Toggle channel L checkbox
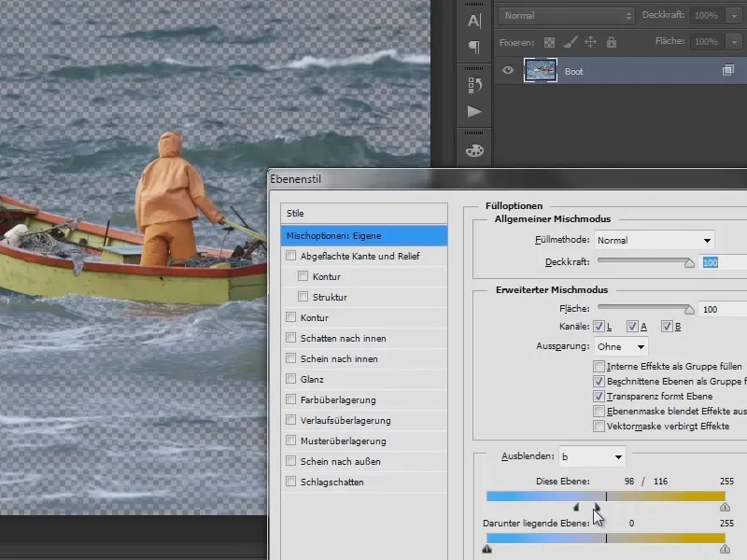The width and height of the screenshot is (747, 560). click(599, 326)
